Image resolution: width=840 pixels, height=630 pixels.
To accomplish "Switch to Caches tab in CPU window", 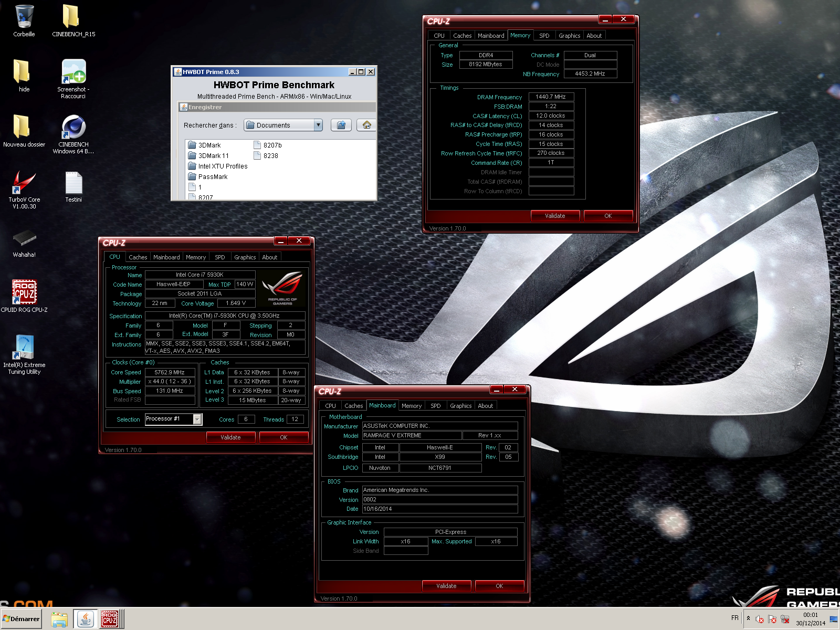I will click(138, 257).
